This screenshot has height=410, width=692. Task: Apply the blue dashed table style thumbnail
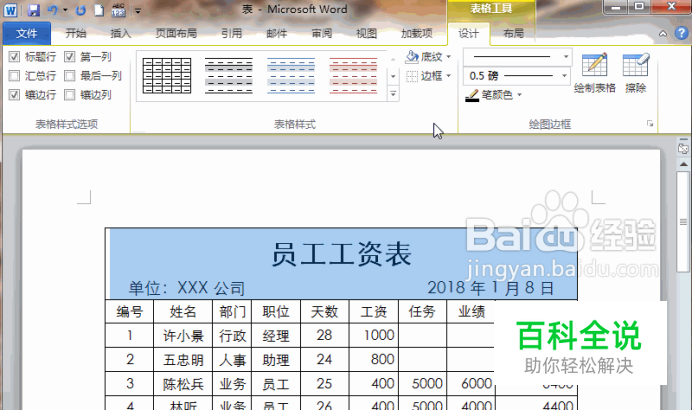[x=291, y=76]
